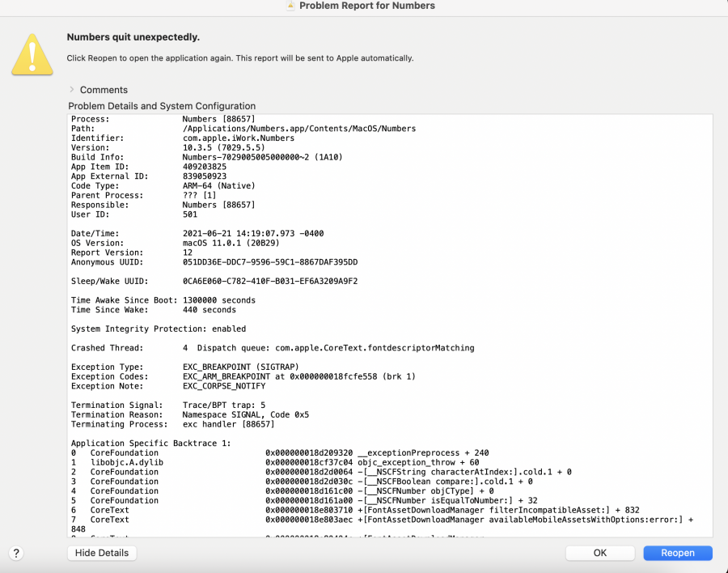Image resolution: width=728 pixels, height=573 pixels.
Task: Select "__exceptionPreprocess + 240" in backtrace frame 0
Action: 423,452
